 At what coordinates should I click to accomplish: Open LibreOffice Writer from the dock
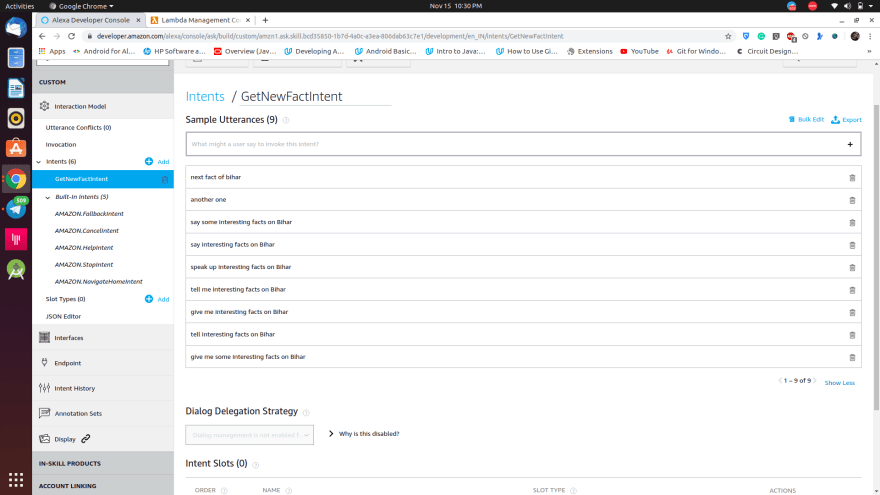[x=16, y=88]
